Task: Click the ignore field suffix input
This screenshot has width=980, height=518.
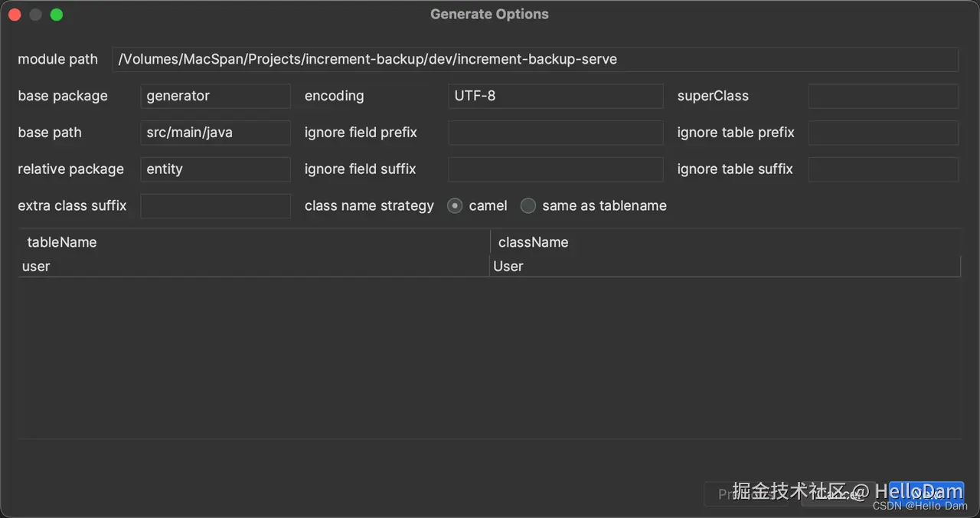Action: click(555, 169)
